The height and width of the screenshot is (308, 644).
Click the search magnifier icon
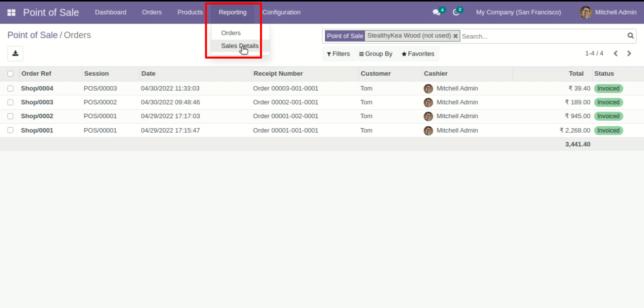click(x=630, y=36)
